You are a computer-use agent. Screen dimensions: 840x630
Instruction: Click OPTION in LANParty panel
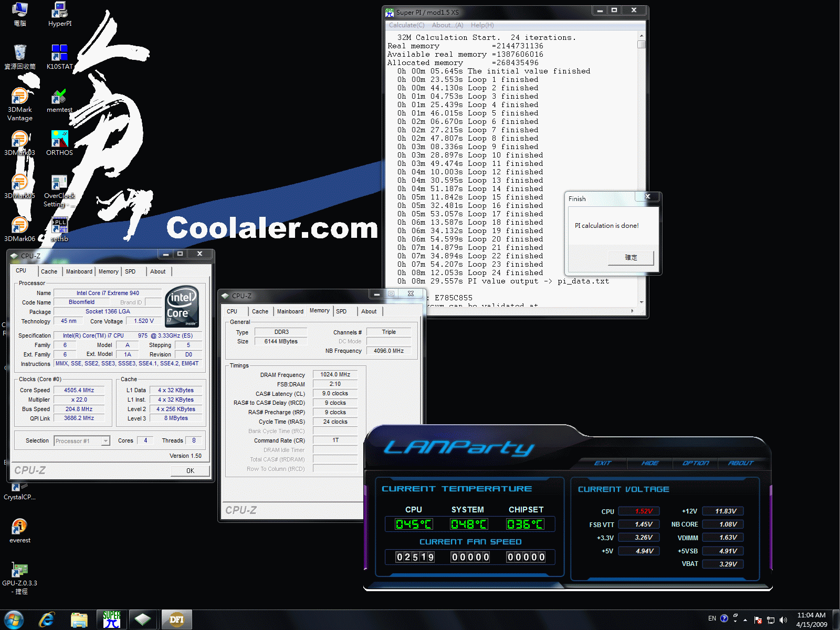pos(696,463)
